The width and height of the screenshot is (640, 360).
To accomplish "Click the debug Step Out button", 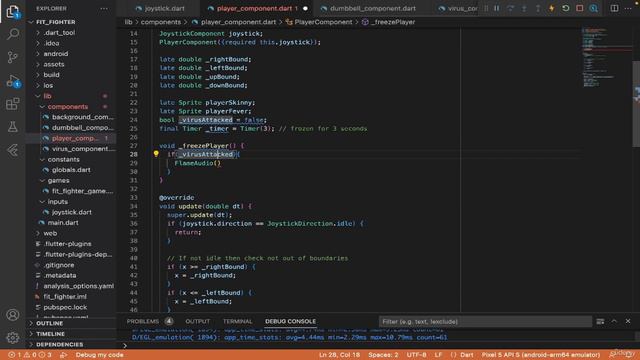I will point(538,8).
